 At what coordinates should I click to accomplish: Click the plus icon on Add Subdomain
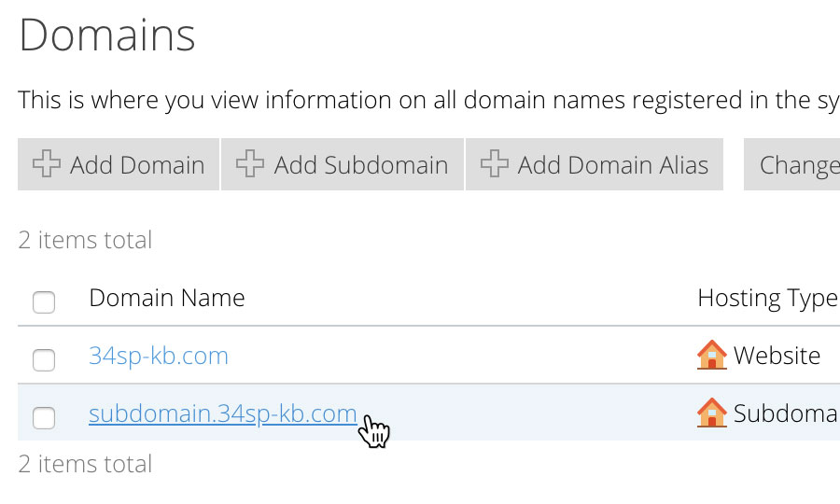250,163
